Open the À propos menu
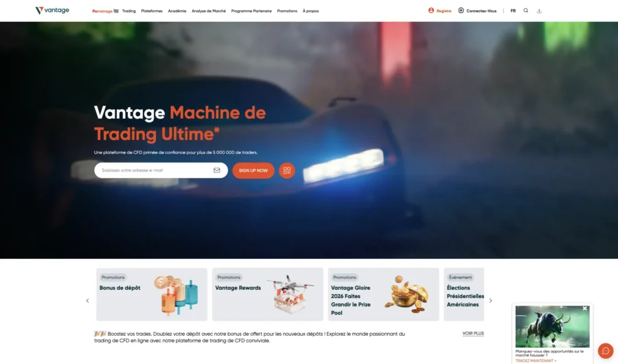618x364 pixels. (x=310, y=11)
